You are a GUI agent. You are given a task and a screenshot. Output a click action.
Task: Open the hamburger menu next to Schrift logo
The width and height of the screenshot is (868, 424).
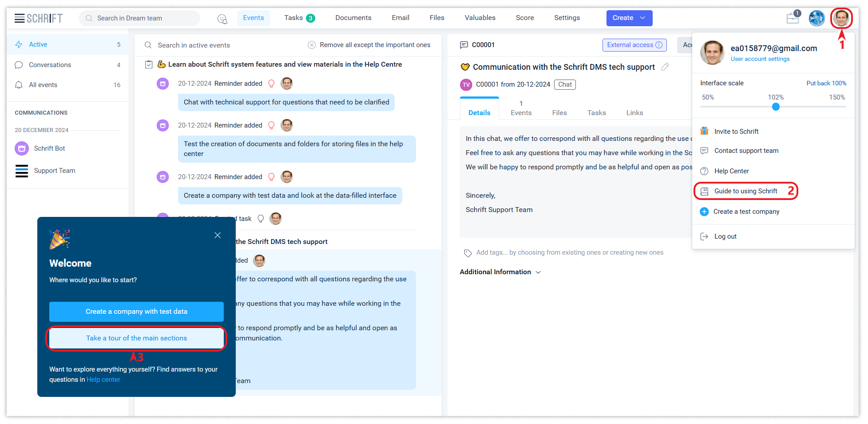(19, 18)
